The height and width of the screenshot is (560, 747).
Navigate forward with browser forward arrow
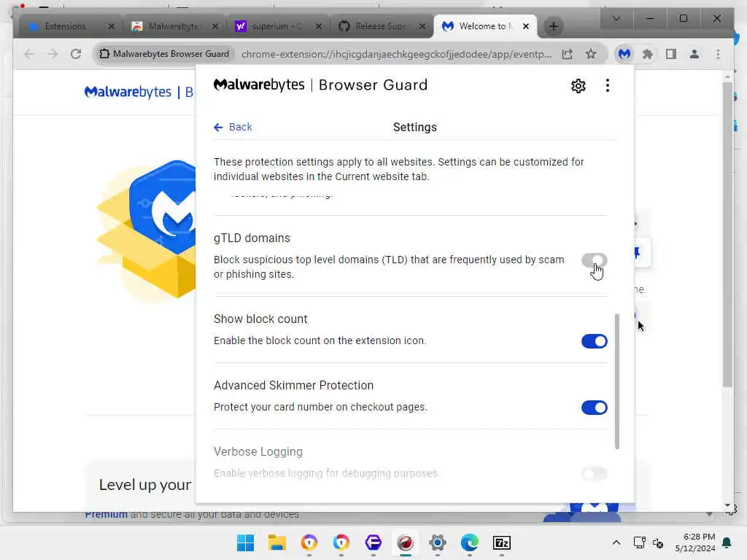[53, 54]
